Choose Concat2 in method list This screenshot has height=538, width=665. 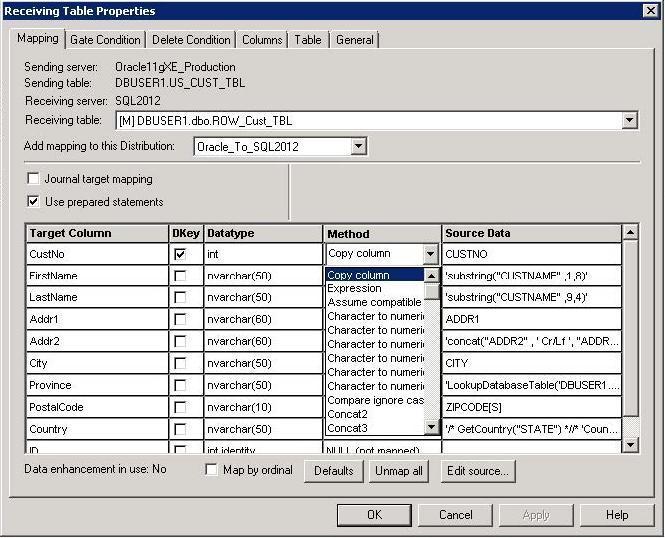click(x=375, y=414)
